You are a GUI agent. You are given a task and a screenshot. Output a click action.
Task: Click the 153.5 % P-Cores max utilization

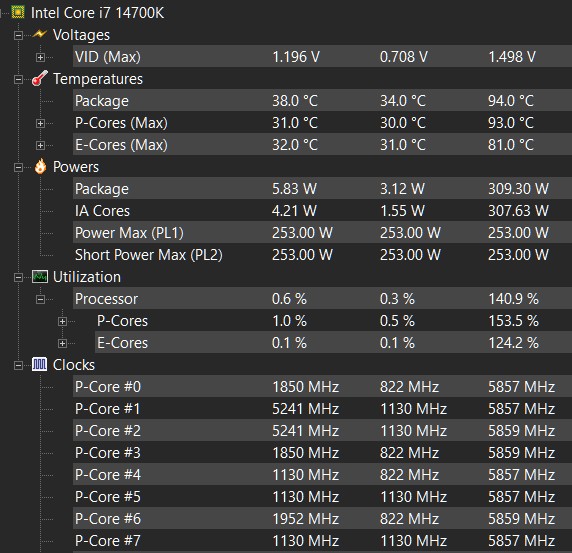[x=513, y=321]
